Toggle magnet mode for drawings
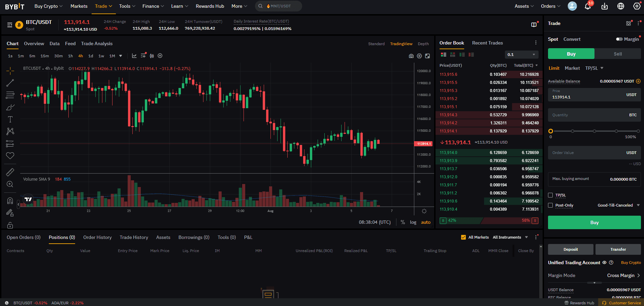Image resolution: width=644 pixels, height=306 pixels. click(10, 201)
